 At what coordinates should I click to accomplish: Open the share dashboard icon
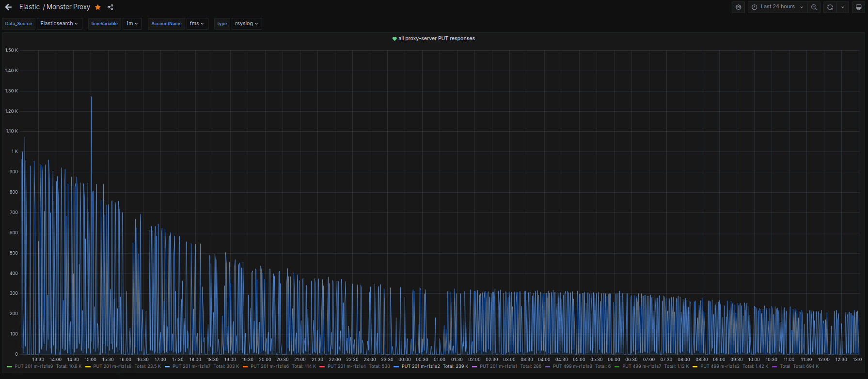(x=110, y=7)
